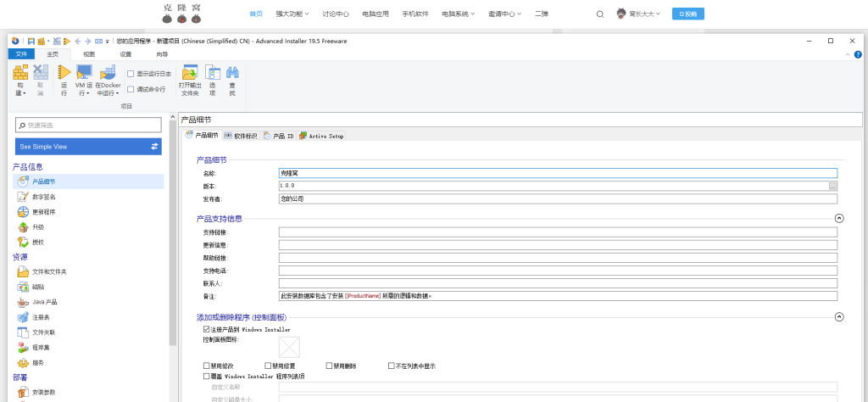Screen dimensions: 868x402
Task: Open output folder via 打开输出文件夹 icon
Action: point(190,73)
